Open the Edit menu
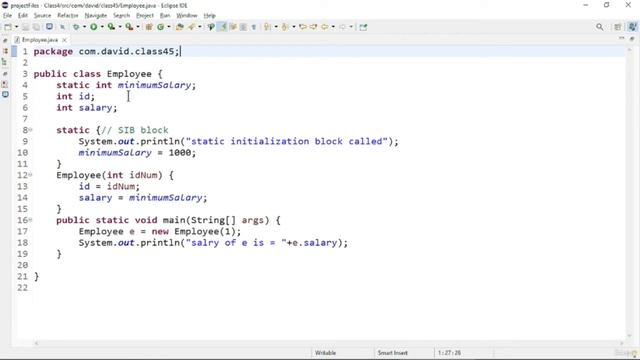 coord(23,16)
